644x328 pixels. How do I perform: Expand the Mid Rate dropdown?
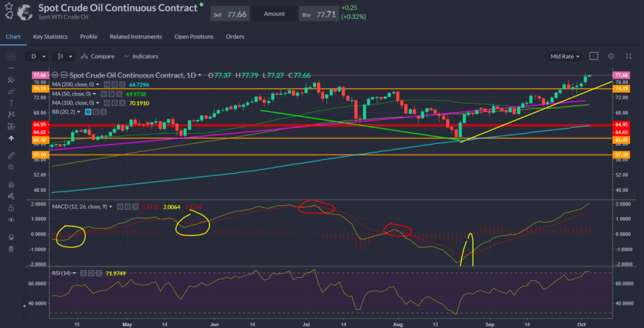[x=565, y=57]
